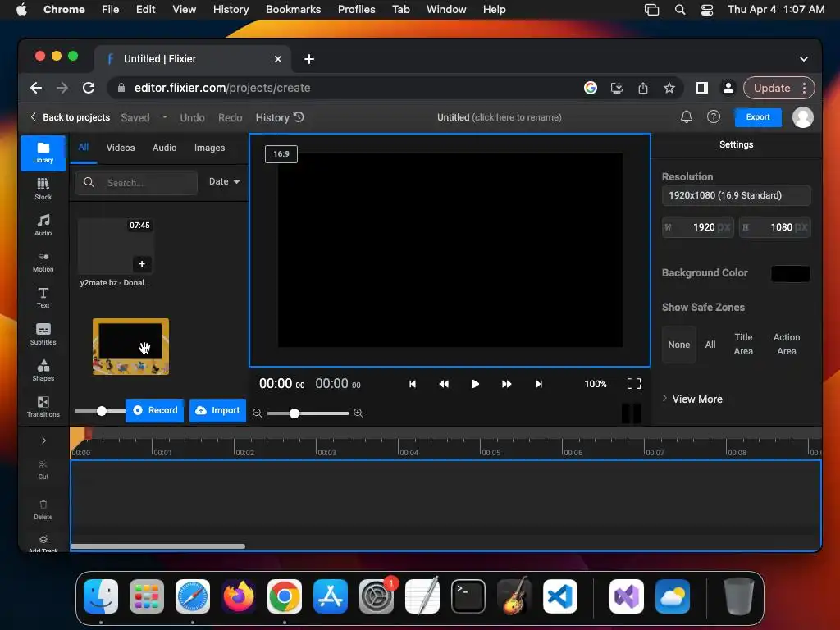Open the Shapes panel

tap(43, 370)
